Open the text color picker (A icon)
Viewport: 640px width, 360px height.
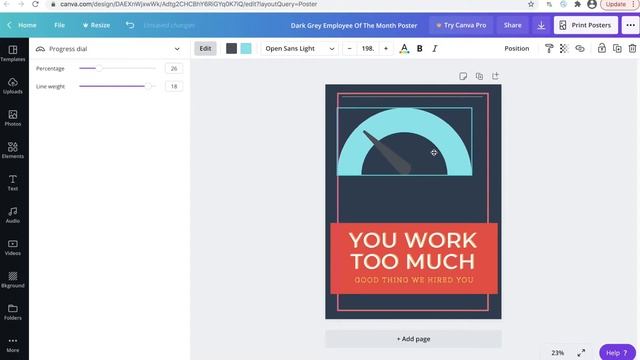click(x=404, y=49)
